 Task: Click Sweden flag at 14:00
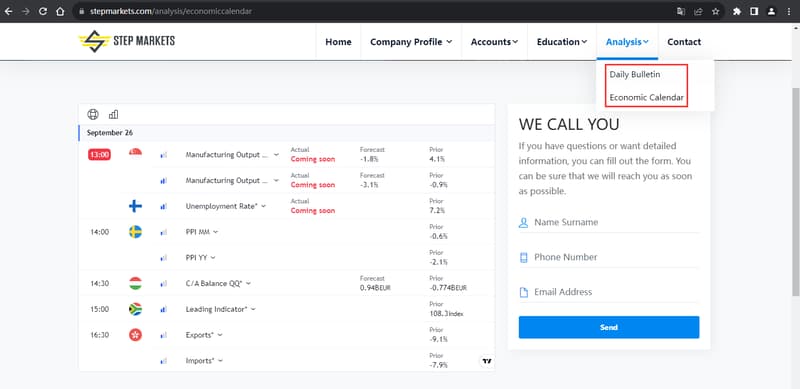(x=135, y=232)
